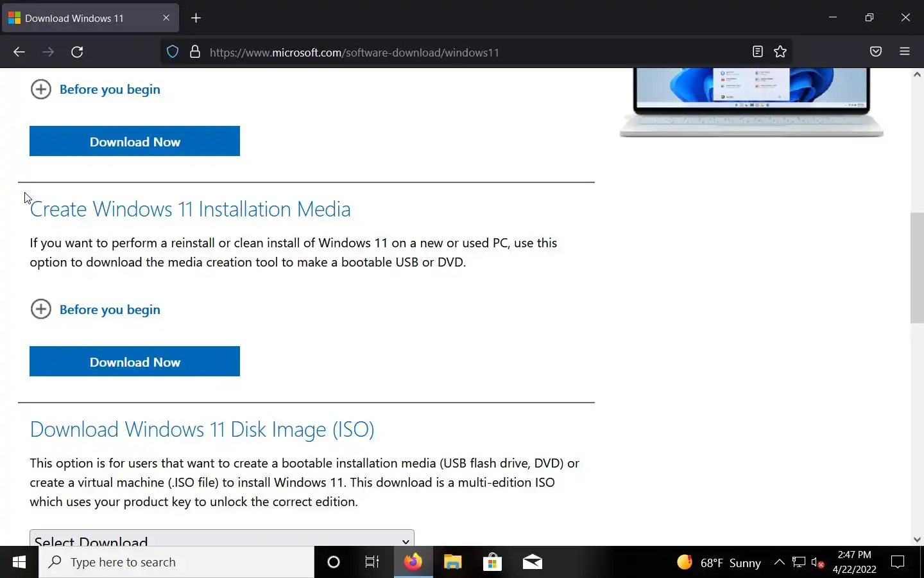This screenshot has height=578, width=924.
Task: Show hidden system tray icons
Action: click(780, 563)
